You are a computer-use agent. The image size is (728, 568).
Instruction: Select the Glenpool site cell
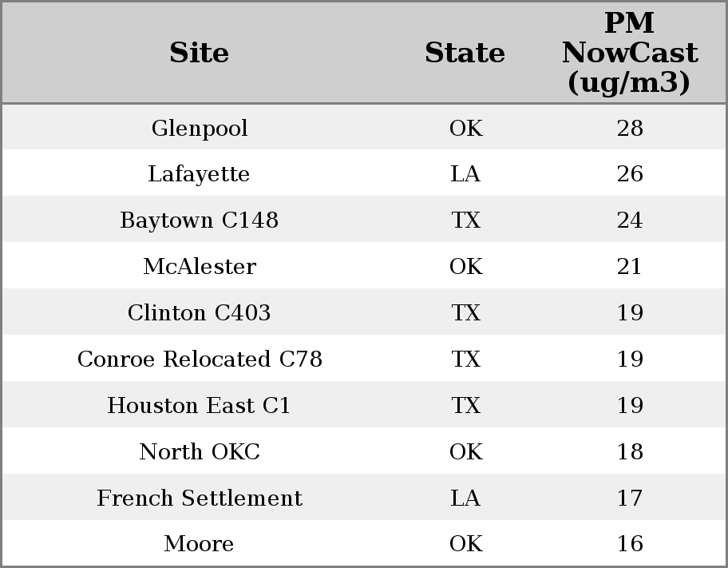[x=200, y=129]
